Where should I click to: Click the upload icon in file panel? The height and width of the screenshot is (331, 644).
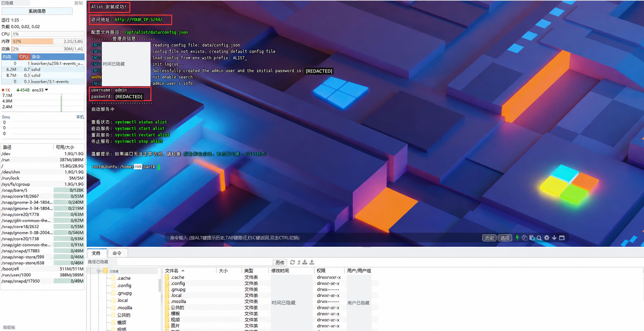click(x=312, y=262)
